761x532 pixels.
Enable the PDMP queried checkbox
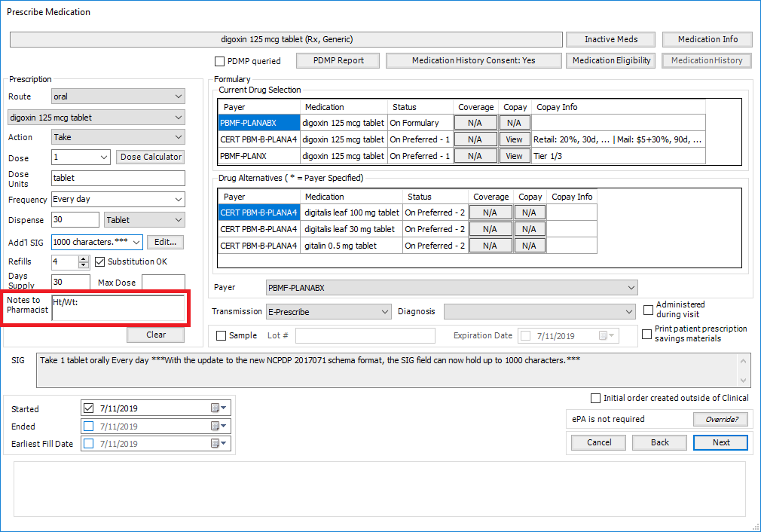[x=220, y=61]
